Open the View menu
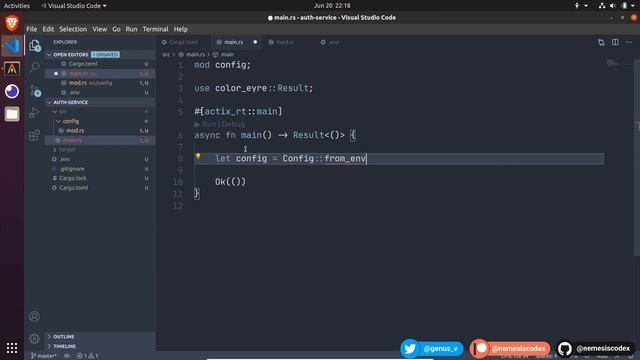640x360 pixels. pos(99,29)
